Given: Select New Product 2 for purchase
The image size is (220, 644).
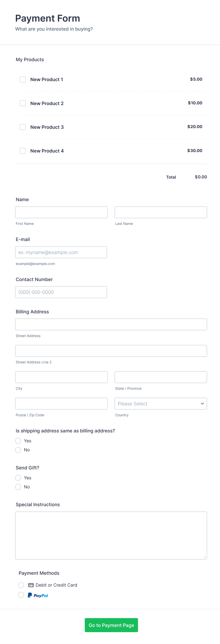Looking at the screenshot, I should click(x=22, y=103).
